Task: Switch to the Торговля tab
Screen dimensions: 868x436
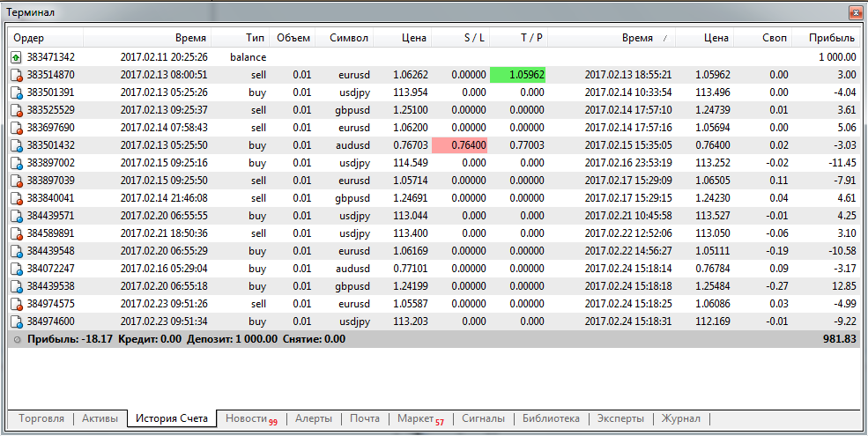Action: click(41, 419)
